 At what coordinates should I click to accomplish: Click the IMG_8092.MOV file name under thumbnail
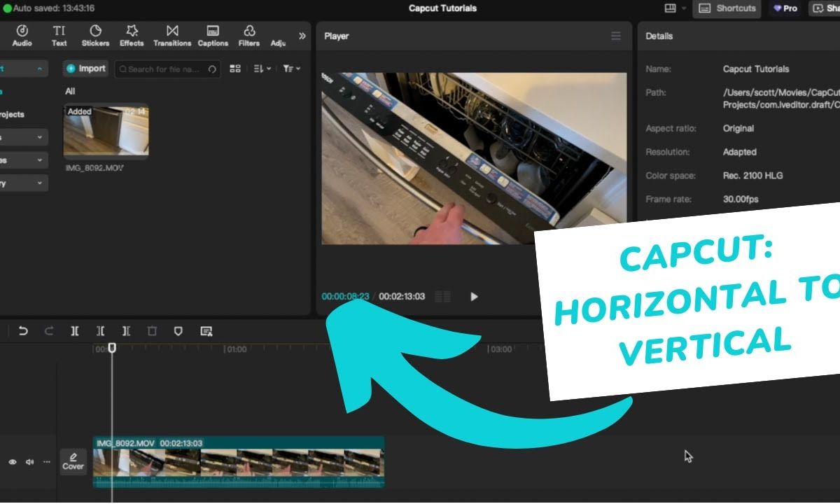[x=94, y=168]
